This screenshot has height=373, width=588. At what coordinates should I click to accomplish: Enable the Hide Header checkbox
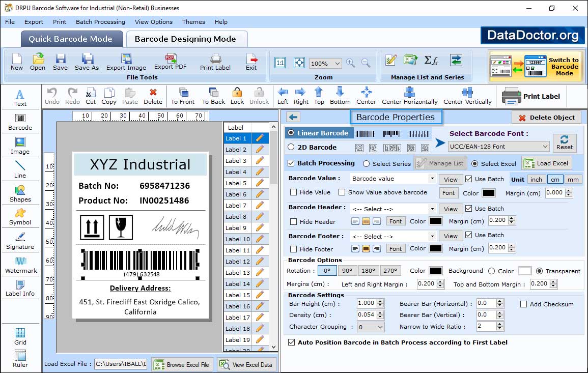(294, 222)
